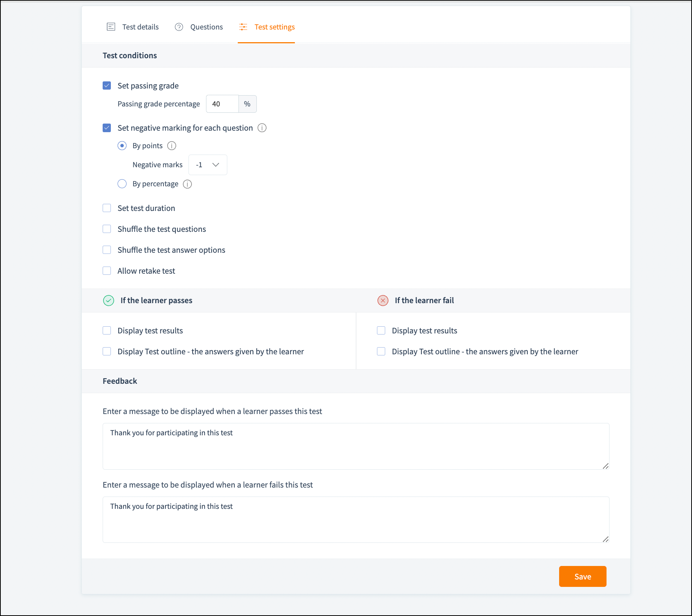Click green checkmark icon for learner passes
This screenshot has height=616, width=692.
pyautogui.click(x=109, y=301)
